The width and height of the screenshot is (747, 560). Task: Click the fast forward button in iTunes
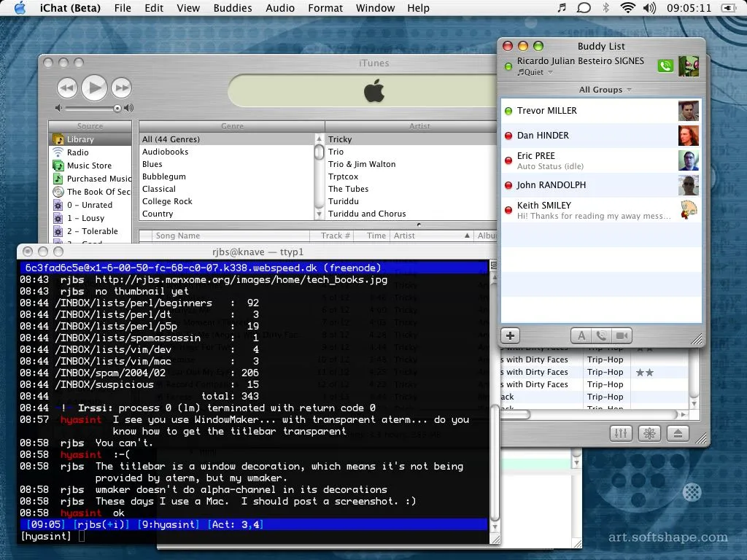[x=122, y=87]
